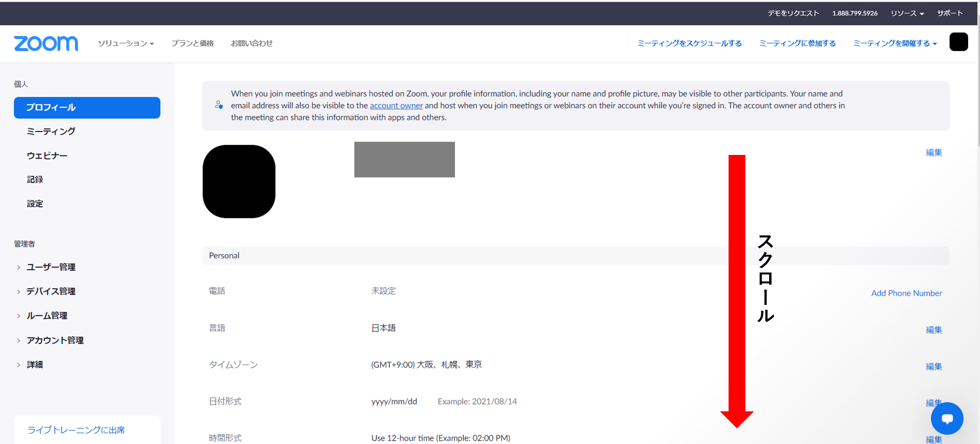Edit the 言語 setting

click(933, 330)
